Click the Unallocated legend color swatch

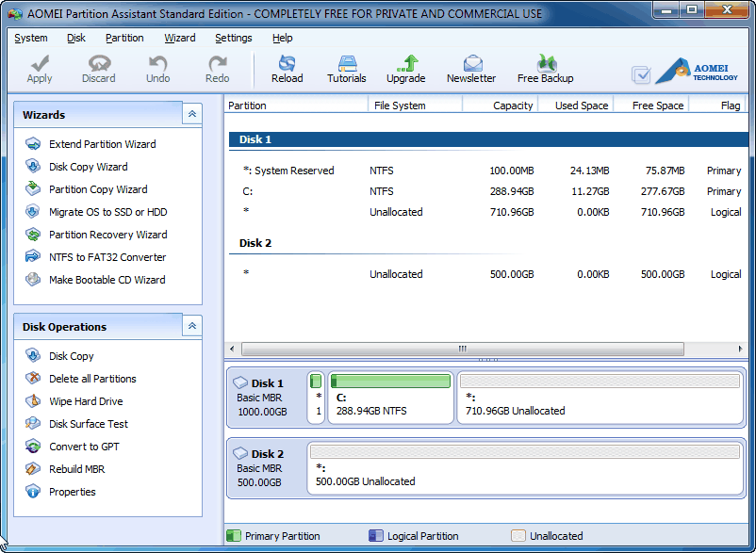tap(518, 536)
